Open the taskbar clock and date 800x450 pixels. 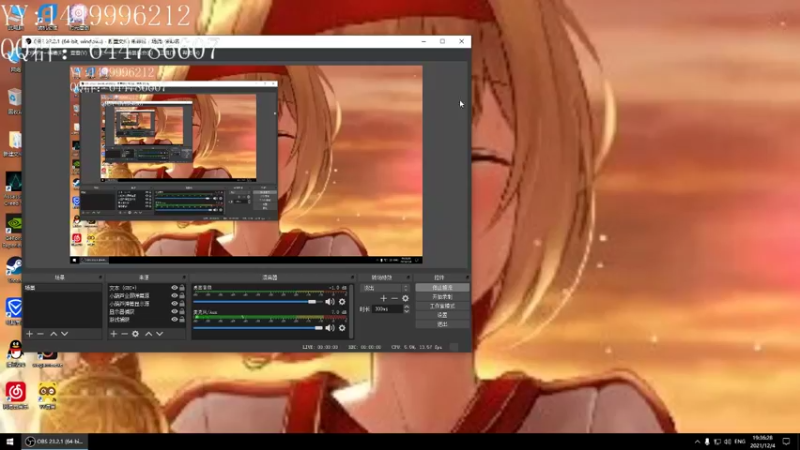(763, 441)
